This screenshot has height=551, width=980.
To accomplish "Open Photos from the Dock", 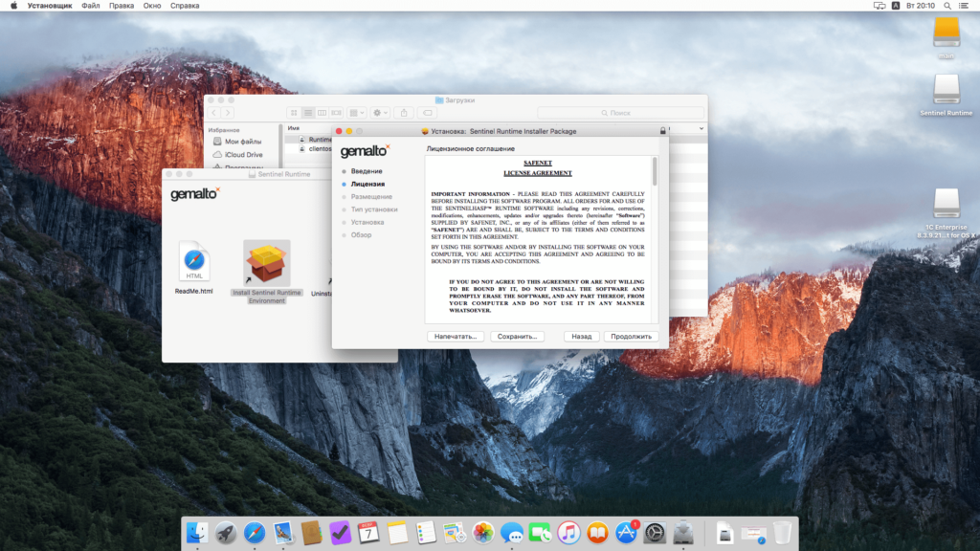I will click(483, 533).
